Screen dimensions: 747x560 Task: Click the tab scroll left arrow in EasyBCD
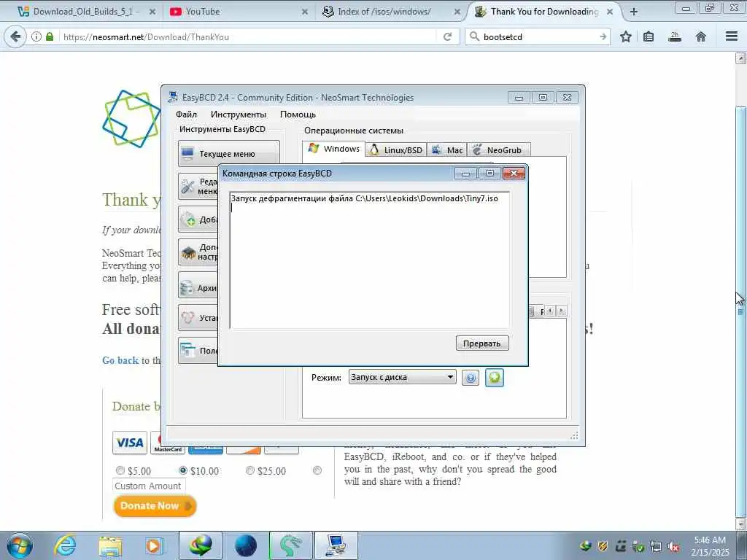(550, 311)
